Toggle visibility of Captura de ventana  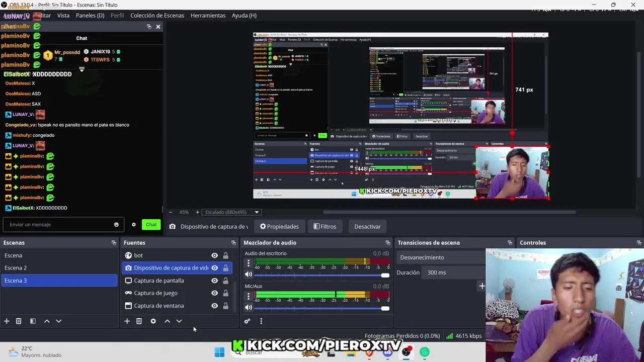215,306
